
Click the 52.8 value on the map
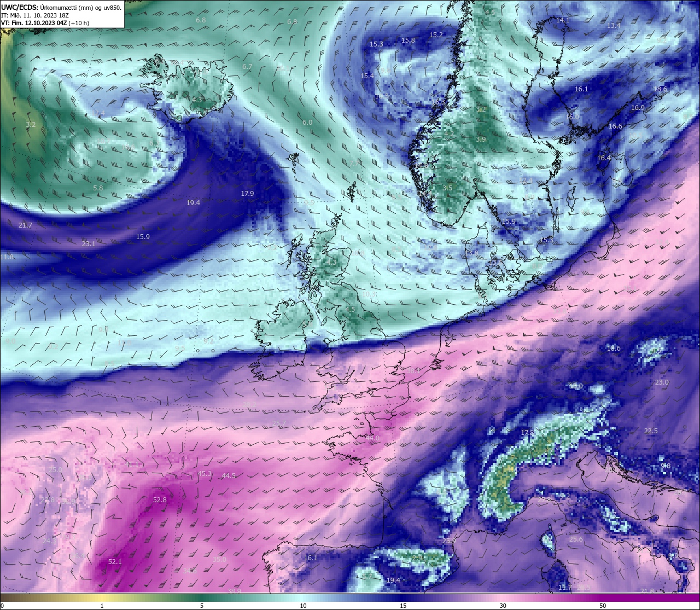(x=160, y=499)
